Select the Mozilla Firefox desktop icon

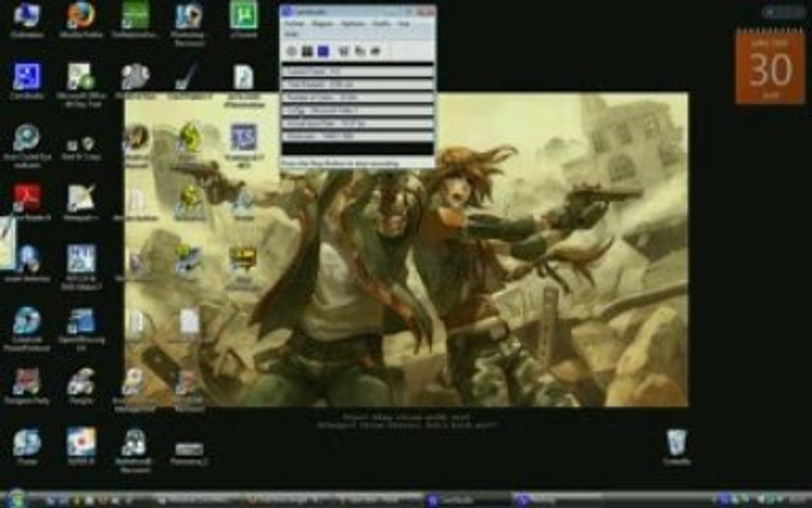pyautogui.click(x=81, y=20)
